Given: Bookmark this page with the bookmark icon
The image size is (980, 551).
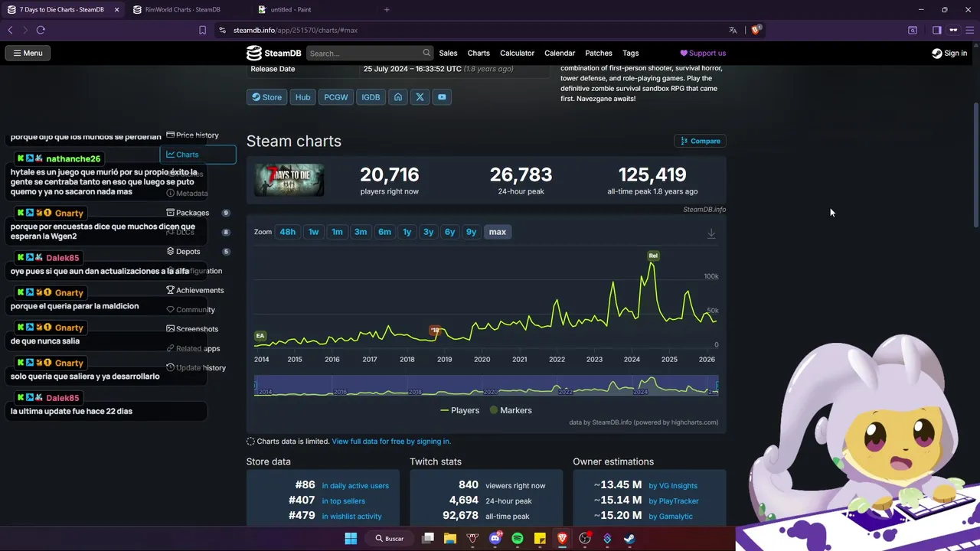Looking at the screenshot, I should tap(202, 30).
